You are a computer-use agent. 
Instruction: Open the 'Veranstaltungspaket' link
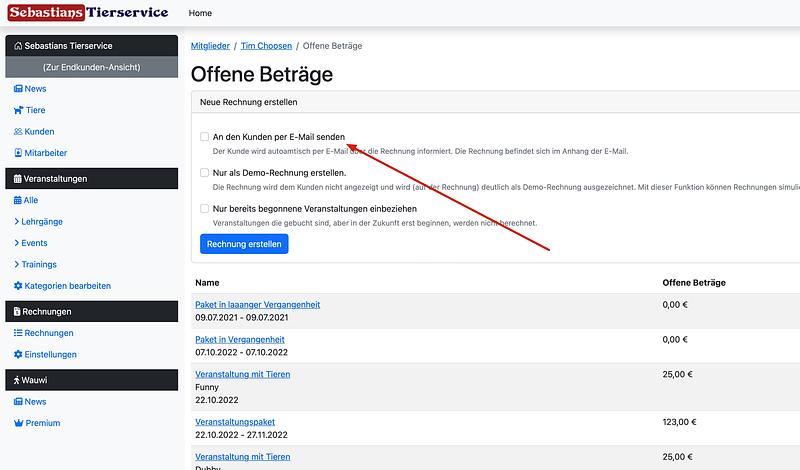234,422
